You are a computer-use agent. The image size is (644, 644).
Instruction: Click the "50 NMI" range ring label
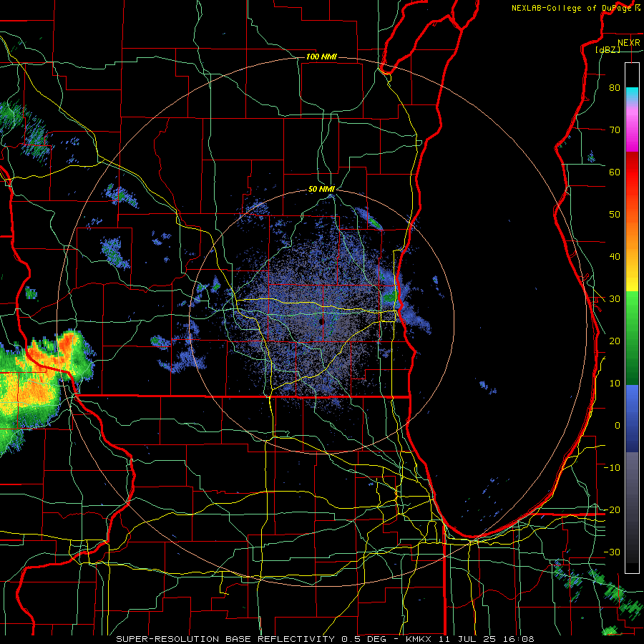321,190
